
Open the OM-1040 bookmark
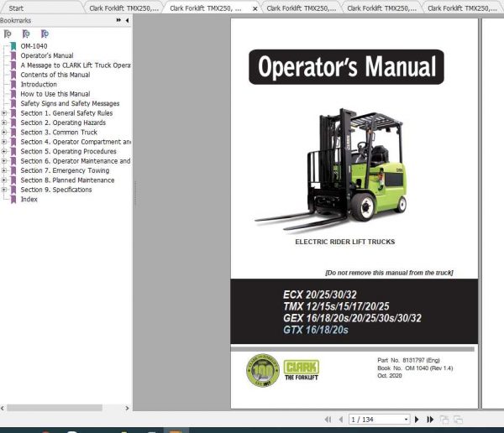pyautogui.click(x=34, y=46)
